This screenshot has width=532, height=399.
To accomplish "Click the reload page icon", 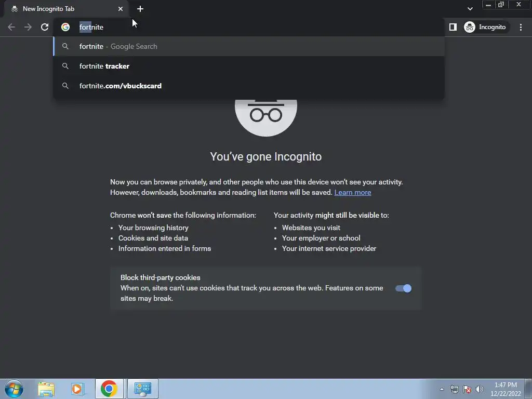I will [45, 27].
